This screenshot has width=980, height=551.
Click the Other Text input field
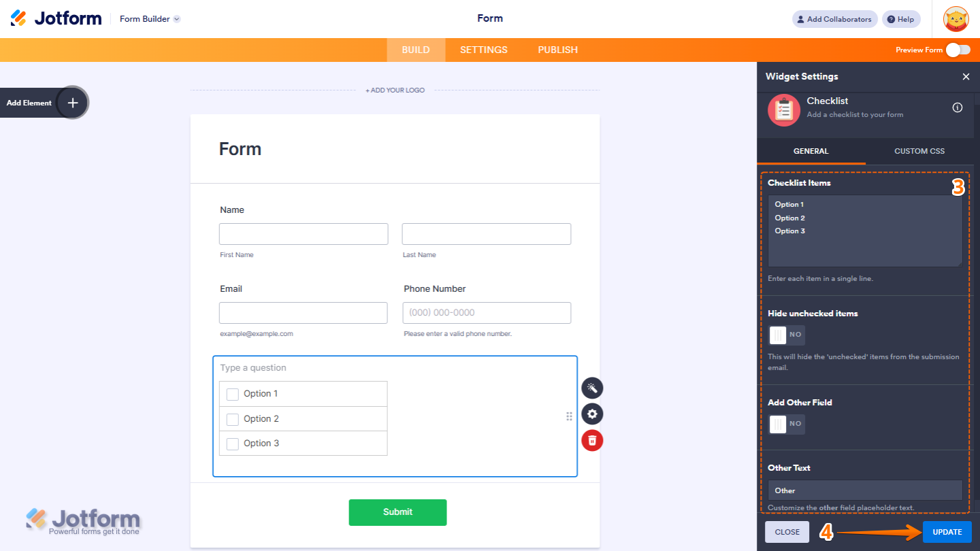click(864, 490)
